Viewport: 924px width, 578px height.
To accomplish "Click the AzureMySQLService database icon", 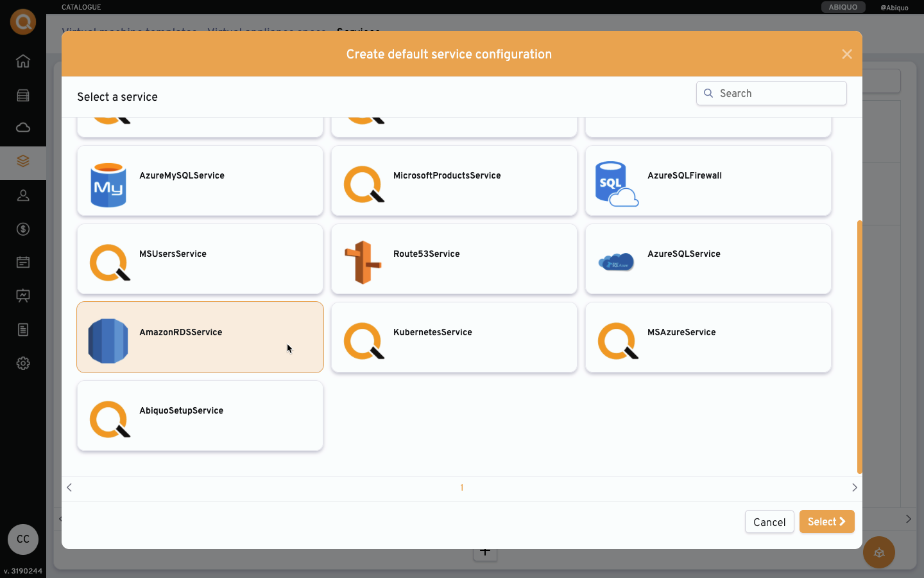I will pos(108,185).
